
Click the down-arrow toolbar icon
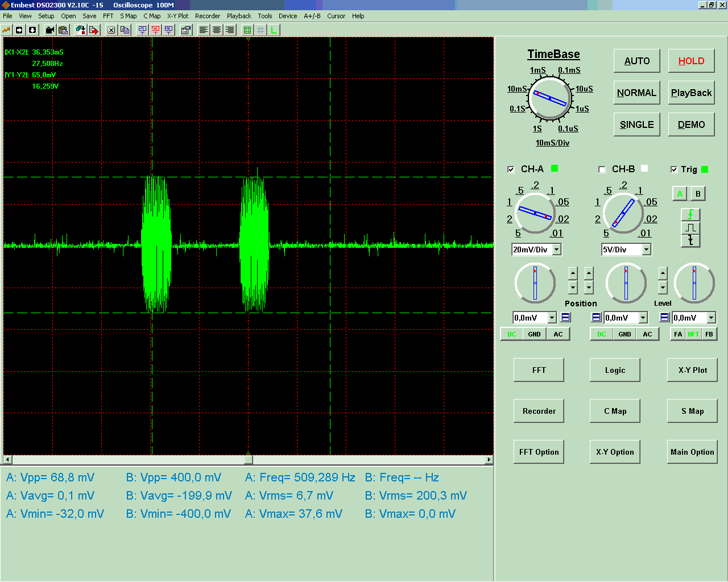[x=32, y=30]
